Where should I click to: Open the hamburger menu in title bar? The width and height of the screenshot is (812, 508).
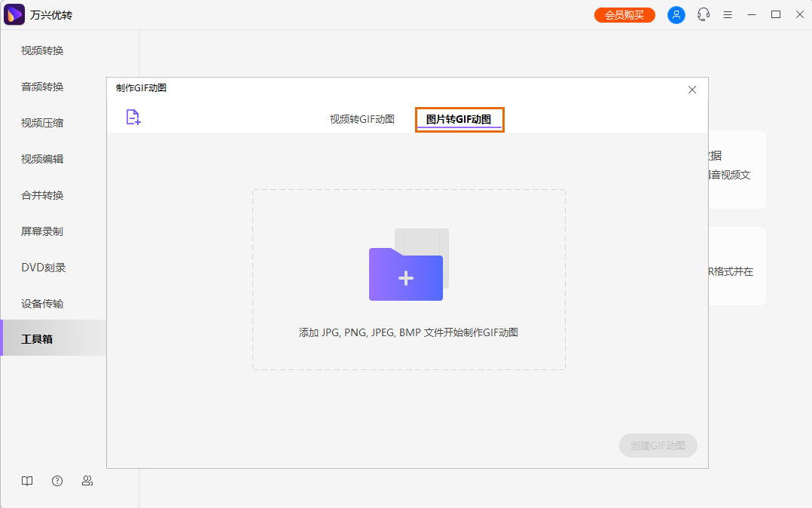[x=728, y=15]
